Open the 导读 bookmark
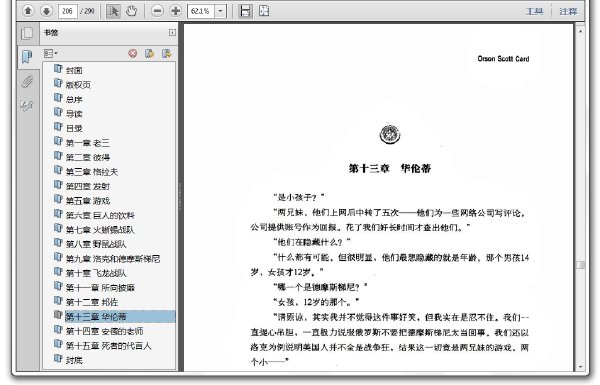The height and width of the screenshot is (385, 600). tap(74, 114)
